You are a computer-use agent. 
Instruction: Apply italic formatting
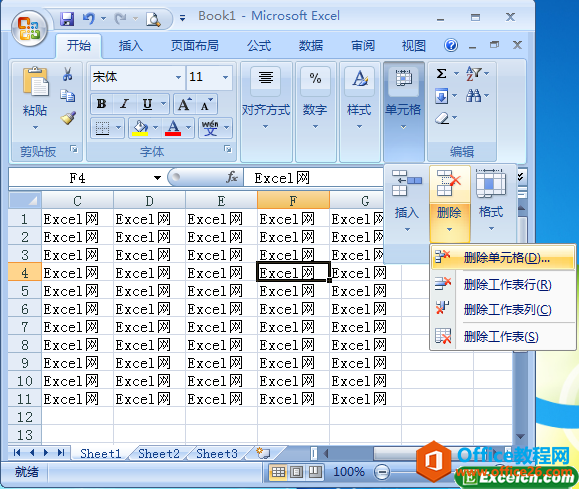click(124, 104)
